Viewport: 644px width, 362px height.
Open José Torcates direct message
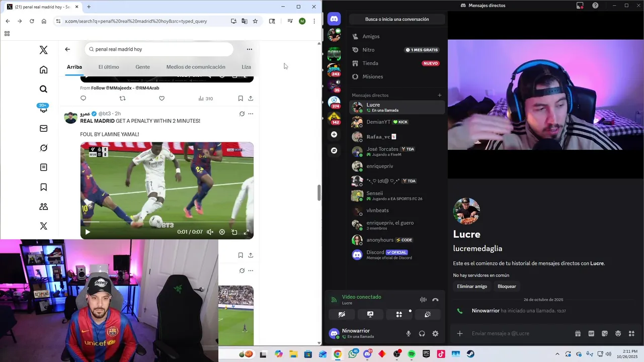396,151
